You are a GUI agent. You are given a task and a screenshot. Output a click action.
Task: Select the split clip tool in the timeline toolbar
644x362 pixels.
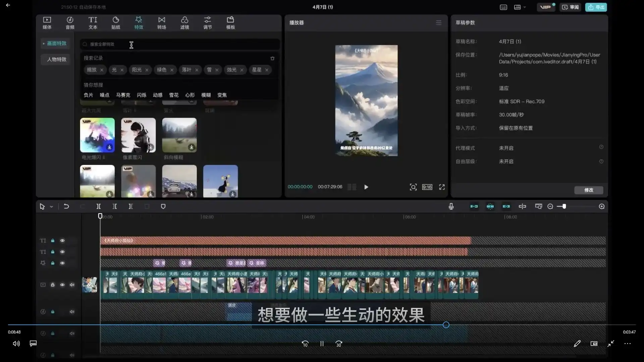click(98, 206)
